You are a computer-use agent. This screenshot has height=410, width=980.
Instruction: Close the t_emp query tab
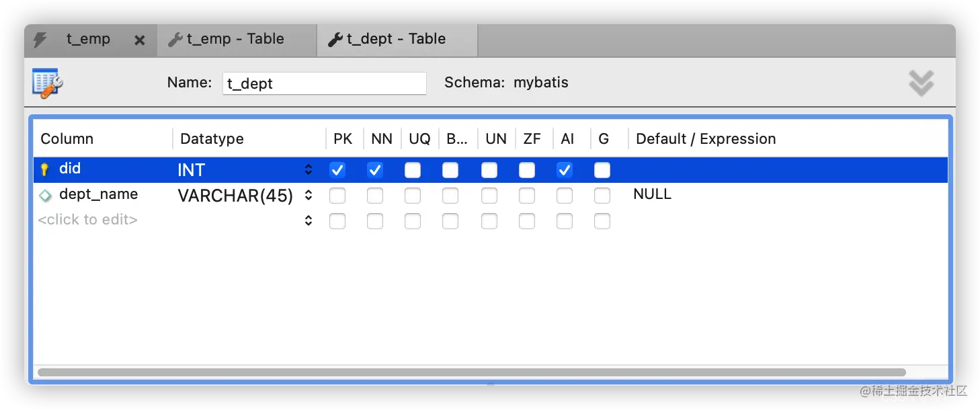(140, 40)
